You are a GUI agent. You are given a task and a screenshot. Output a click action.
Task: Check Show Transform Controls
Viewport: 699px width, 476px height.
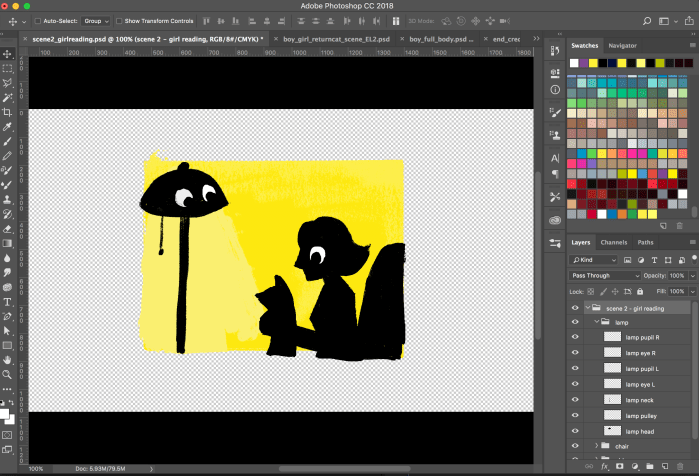pos(119,20)
